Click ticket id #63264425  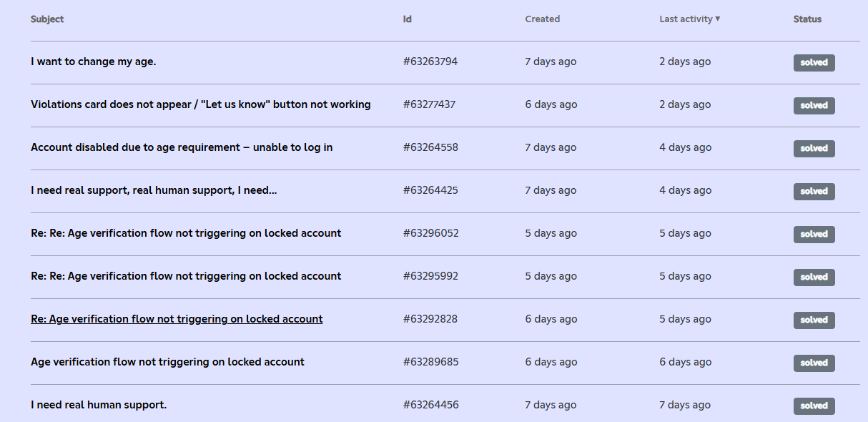click(430, 190)
